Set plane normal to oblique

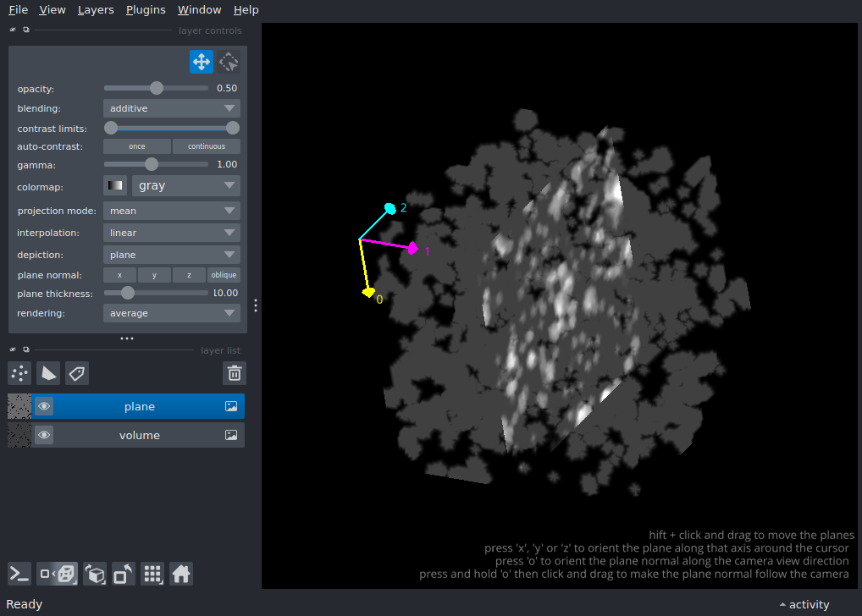(224, 274)
